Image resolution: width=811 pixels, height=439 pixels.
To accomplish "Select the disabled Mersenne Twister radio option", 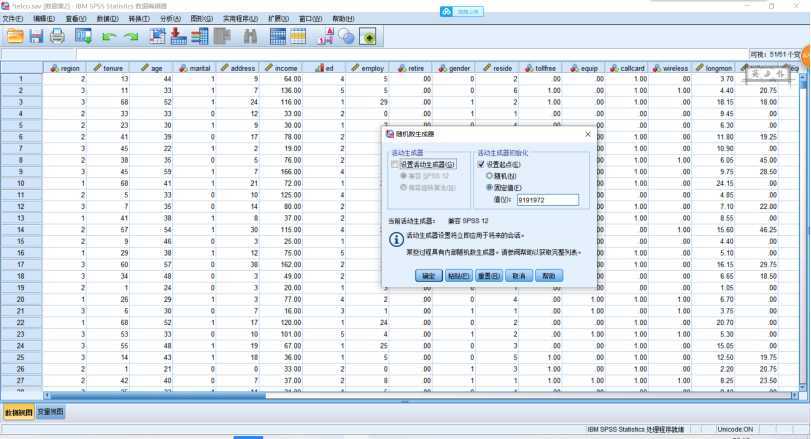I will pyautogui.click(x=403, y=187).
